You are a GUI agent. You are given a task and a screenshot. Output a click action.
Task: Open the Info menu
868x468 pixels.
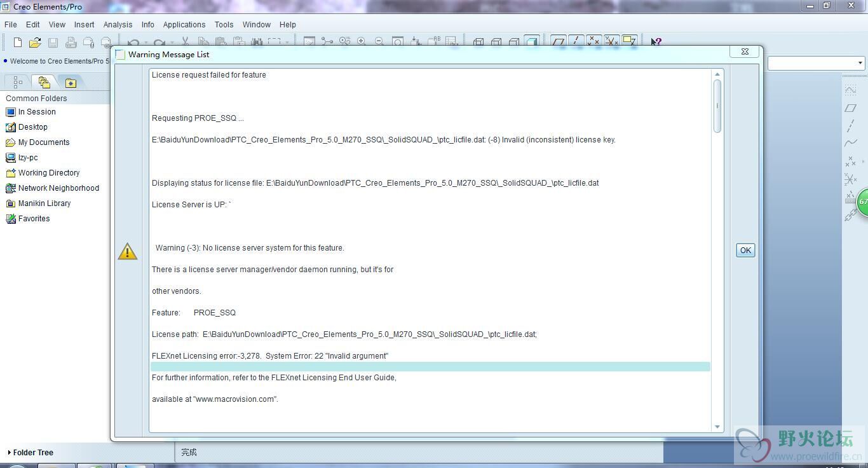pos(148,25)
